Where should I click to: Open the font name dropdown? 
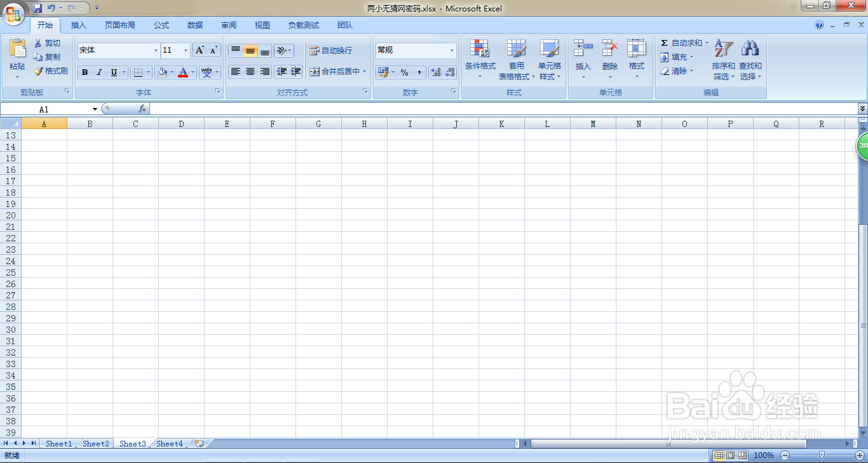pyautogui.click(x=156, y=50)
